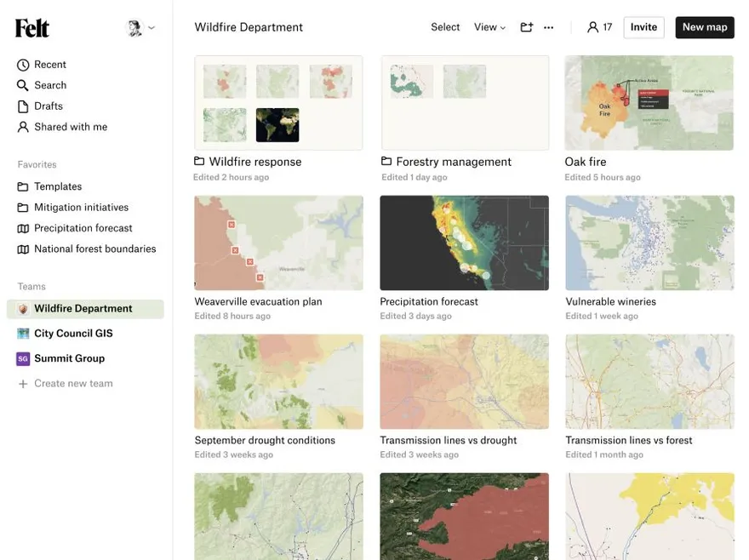Click the Forestry management title

tap(454, 162)
